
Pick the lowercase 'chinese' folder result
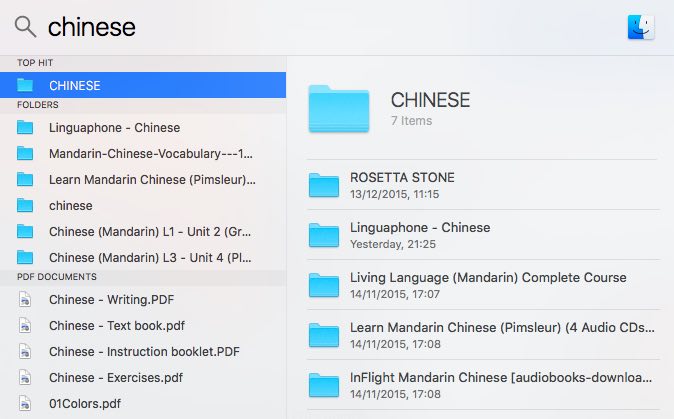tap(70, 206)
